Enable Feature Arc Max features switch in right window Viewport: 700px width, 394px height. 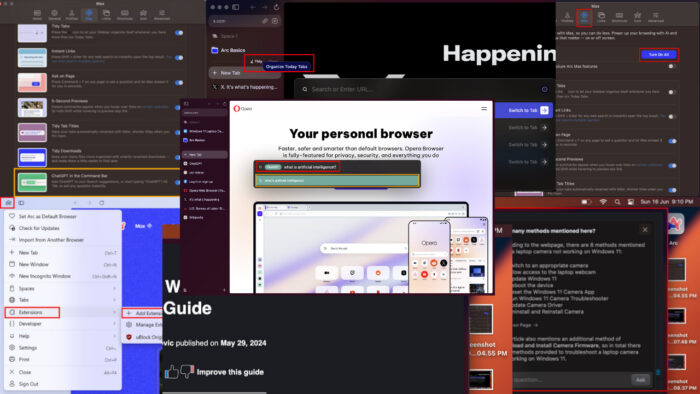671,66
